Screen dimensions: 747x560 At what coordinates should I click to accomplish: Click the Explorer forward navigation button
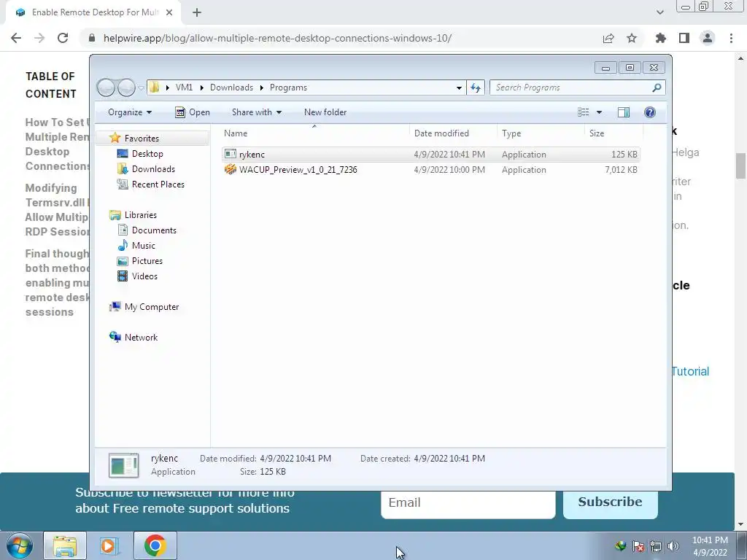coord(126,87)
